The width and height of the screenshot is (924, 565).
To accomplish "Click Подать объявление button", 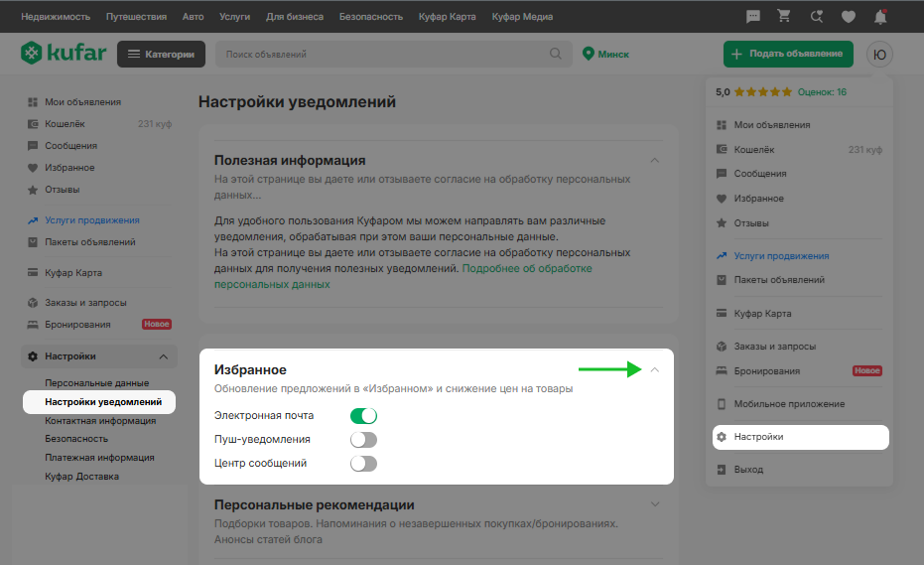I will tap(788, 54).
